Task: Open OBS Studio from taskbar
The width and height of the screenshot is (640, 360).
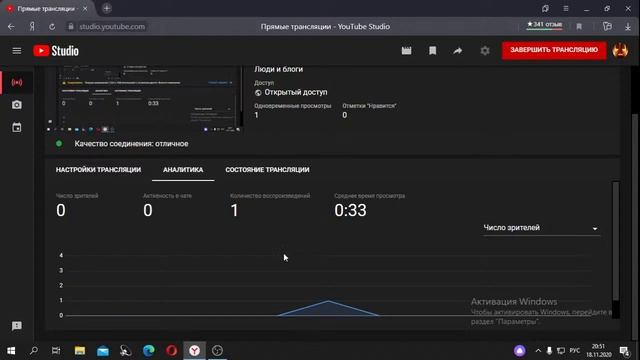Action: coord(218,350)
